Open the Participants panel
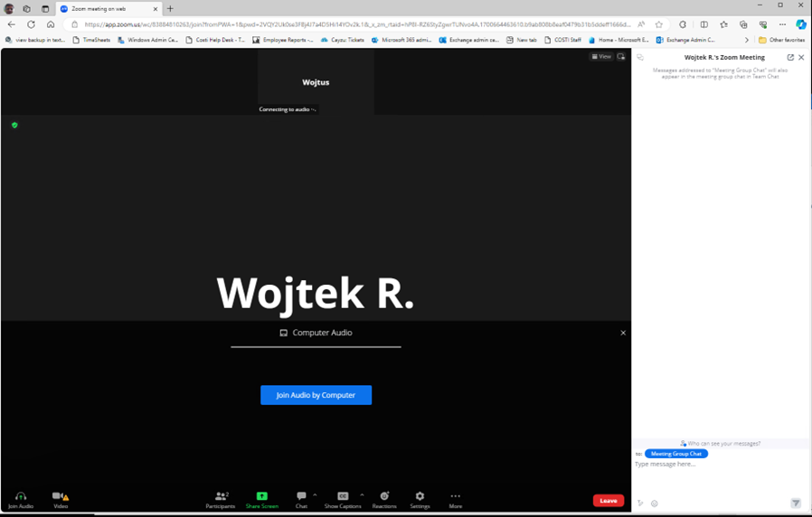Viewport: 812px width, 517px height. click(x=221, y=496)
